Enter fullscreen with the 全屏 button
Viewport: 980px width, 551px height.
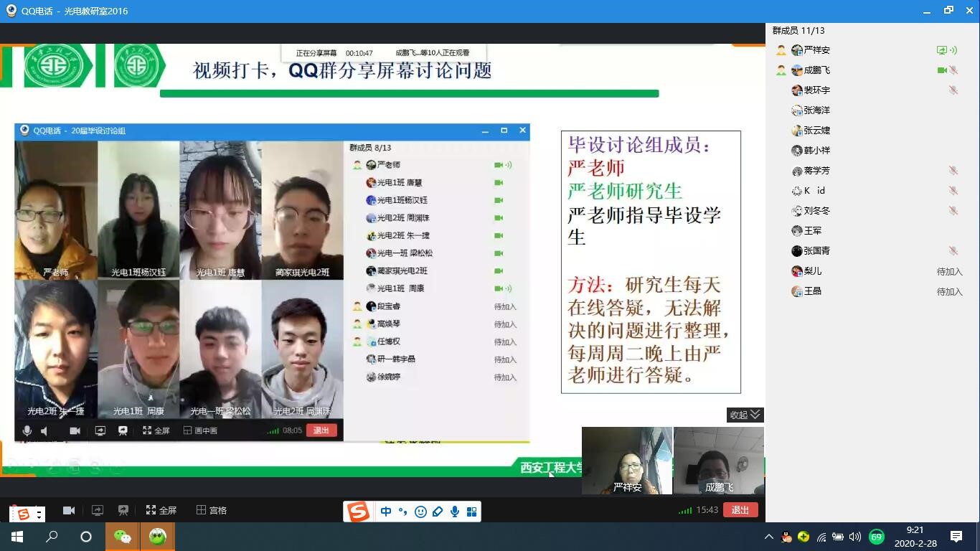click(x=161, y=510)
